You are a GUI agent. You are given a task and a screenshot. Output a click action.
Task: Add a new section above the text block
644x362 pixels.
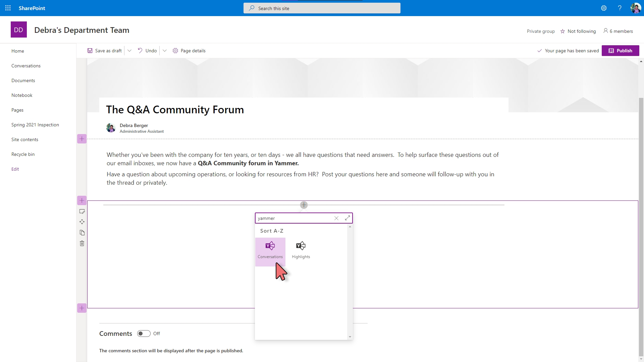click(82, 139)
